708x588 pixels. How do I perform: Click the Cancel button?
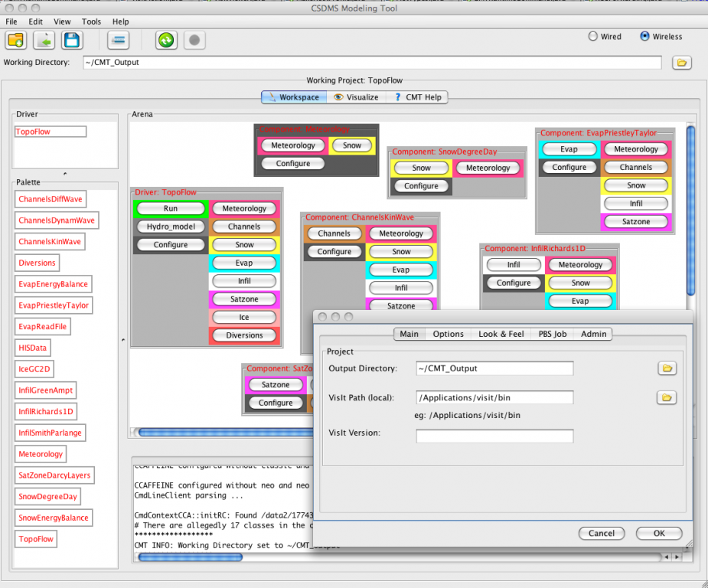602,533
